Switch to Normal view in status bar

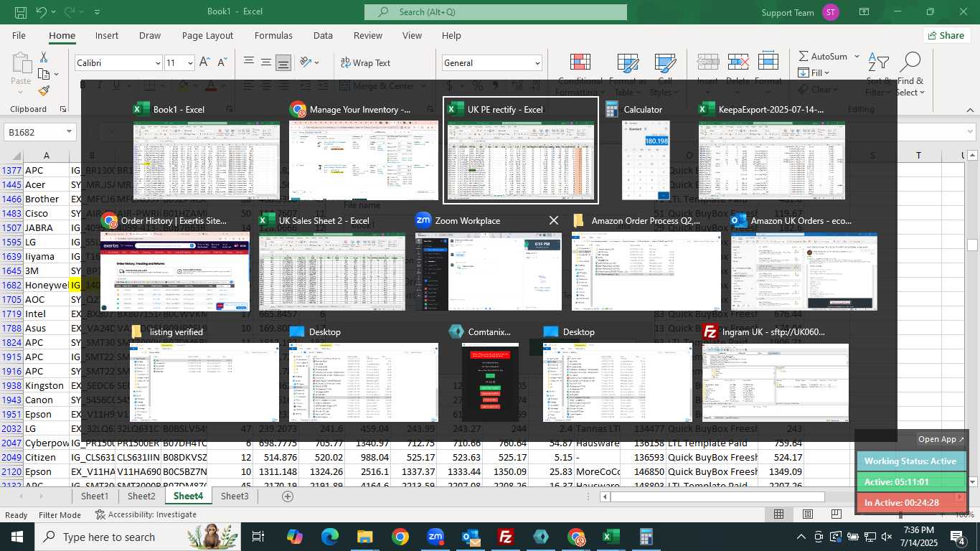coord(778,514)
